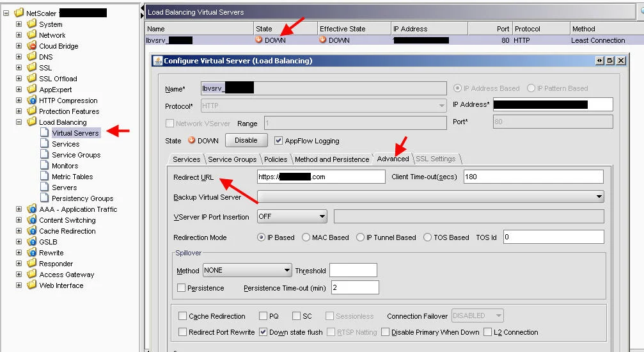
Task: Open the Spillover Method dropdown
Action: 247,270
